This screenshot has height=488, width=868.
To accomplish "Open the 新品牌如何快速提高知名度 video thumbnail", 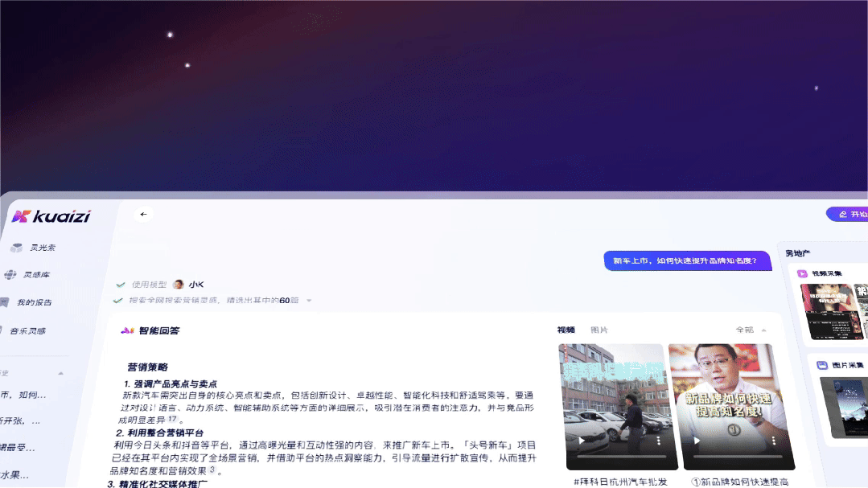I will pyautogui.click(x=731, y=407).
